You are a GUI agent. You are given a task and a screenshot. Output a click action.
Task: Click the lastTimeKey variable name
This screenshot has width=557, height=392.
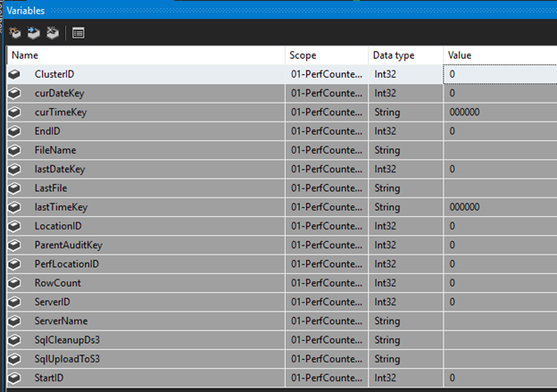click(61, 207)
